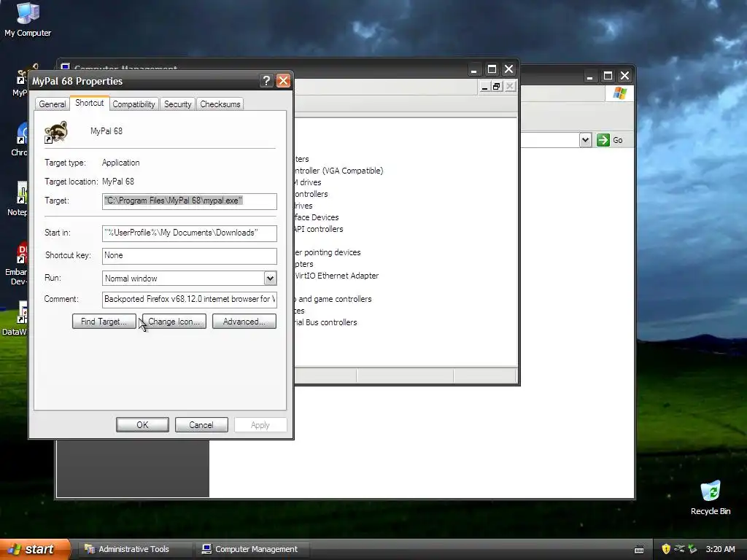Restore the inner Computer Management child window

coord(496,86)
